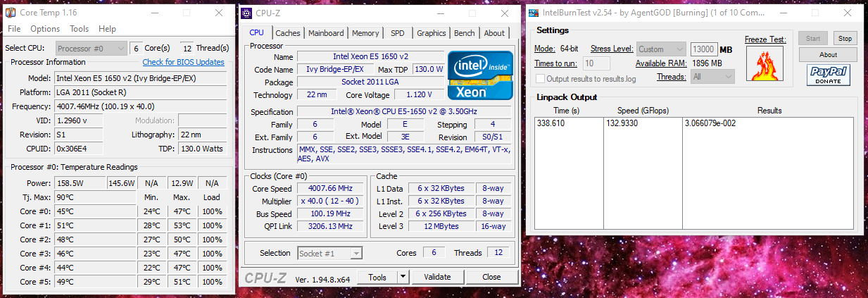
Task: Click the Check for BIOS Updates link
Action: (x=183, y=62)
